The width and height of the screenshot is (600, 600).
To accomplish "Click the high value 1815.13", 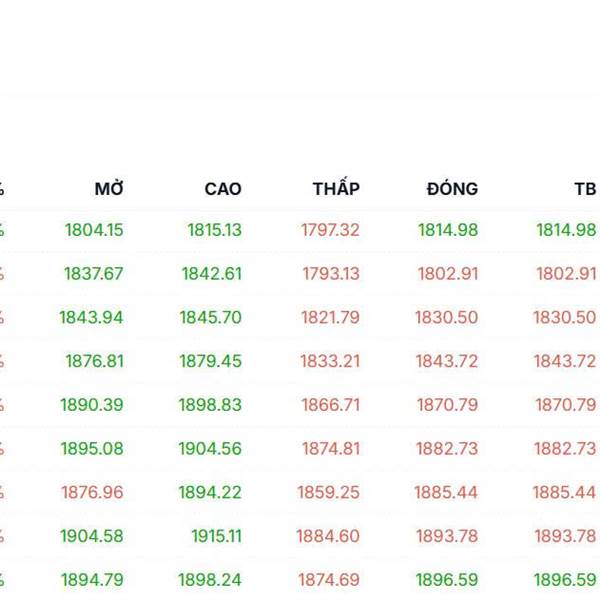I will pos(214,230).
